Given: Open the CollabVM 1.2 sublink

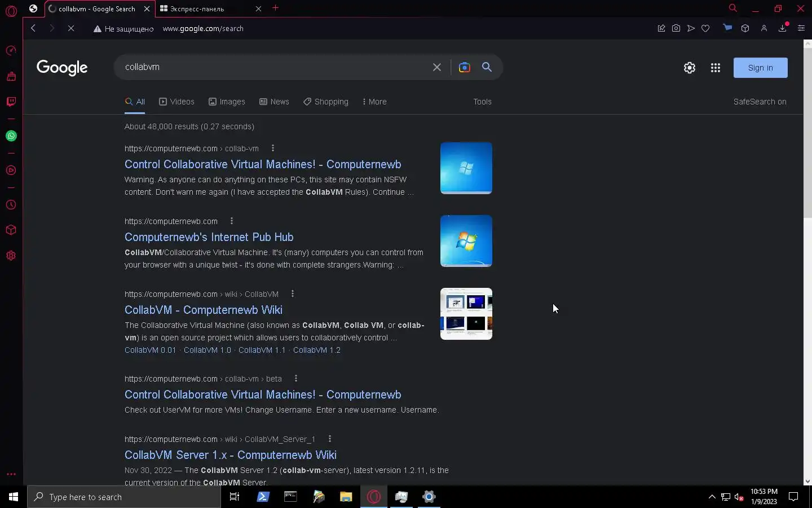Looking at the screenshot, I should click(317, 350).
